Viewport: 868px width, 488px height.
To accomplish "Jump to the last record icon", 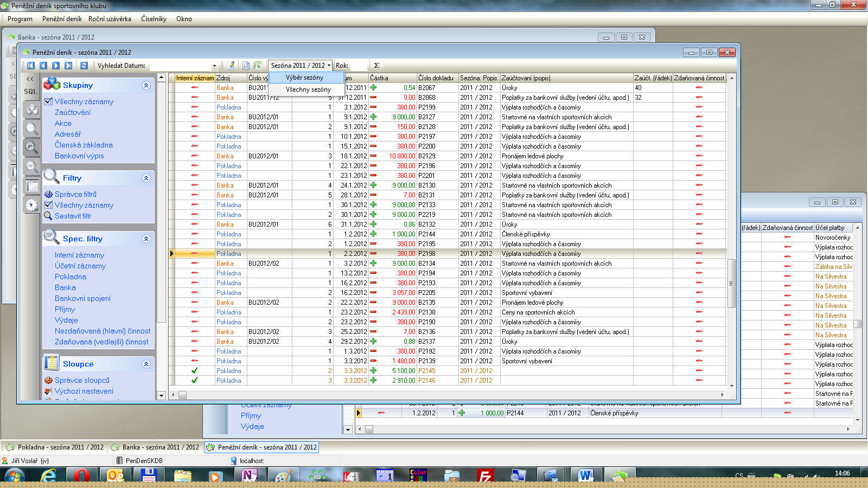I will coord(68,66).
